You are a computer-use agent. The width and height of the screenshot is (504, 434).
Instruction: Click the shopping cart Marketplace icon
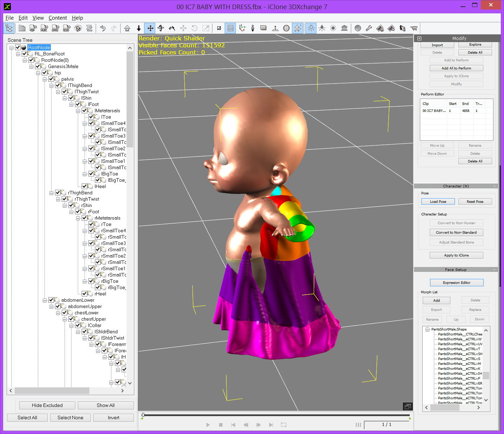[414, 28]
